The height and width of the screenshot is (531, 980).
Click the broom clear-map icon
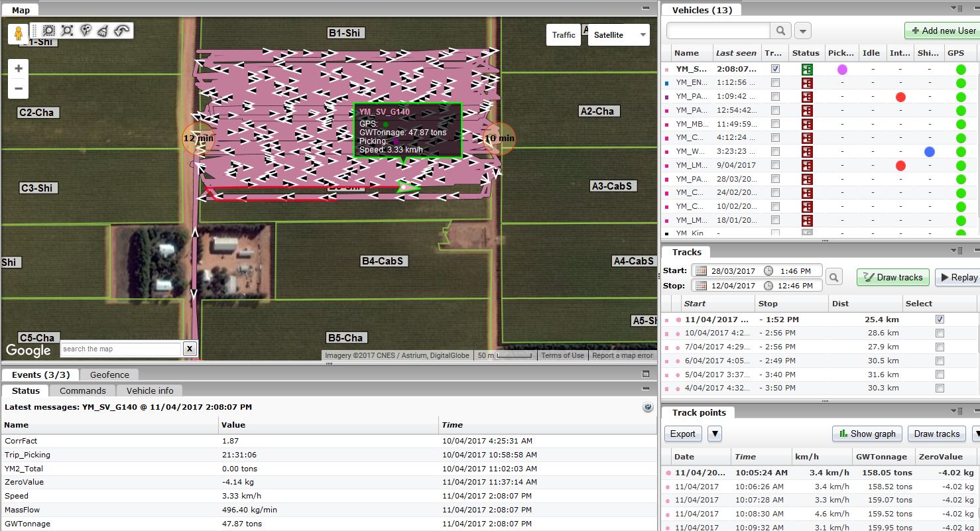[x=103, y=30]
